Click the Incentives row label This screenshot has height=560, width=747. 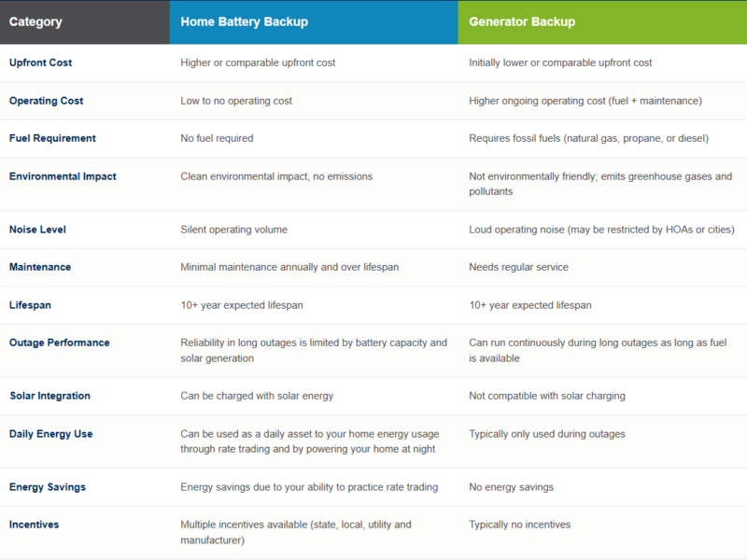click(35, 525)
